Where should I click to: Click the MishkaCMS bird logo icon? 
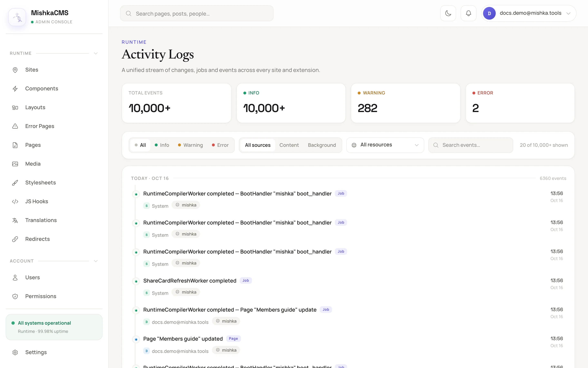pyautogui.click(x=17, y=17)
